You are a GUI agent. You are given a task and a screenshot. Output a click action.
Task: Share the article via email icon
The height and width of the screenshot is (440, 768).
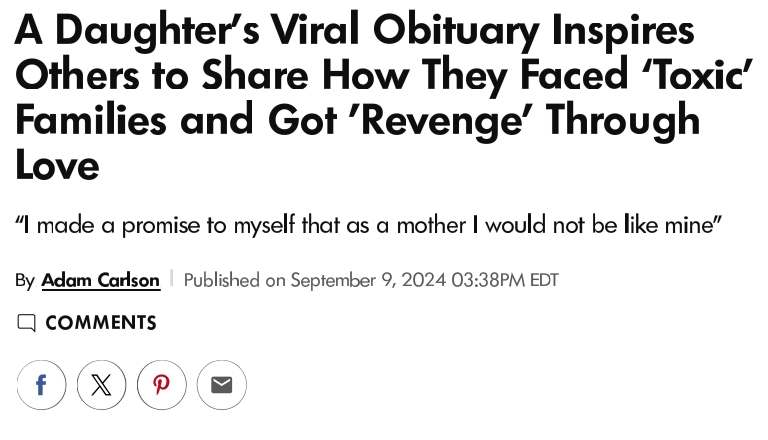tap(221, 385)
